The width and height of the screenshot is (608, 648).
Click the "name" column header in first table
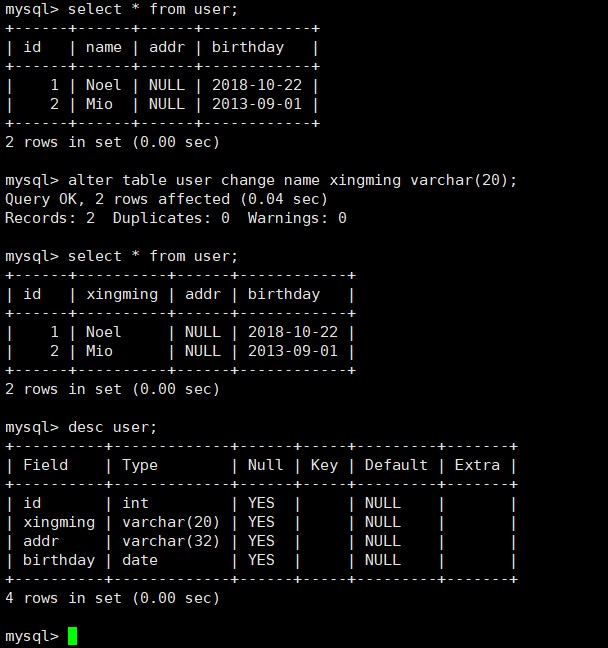coord(103,47)
